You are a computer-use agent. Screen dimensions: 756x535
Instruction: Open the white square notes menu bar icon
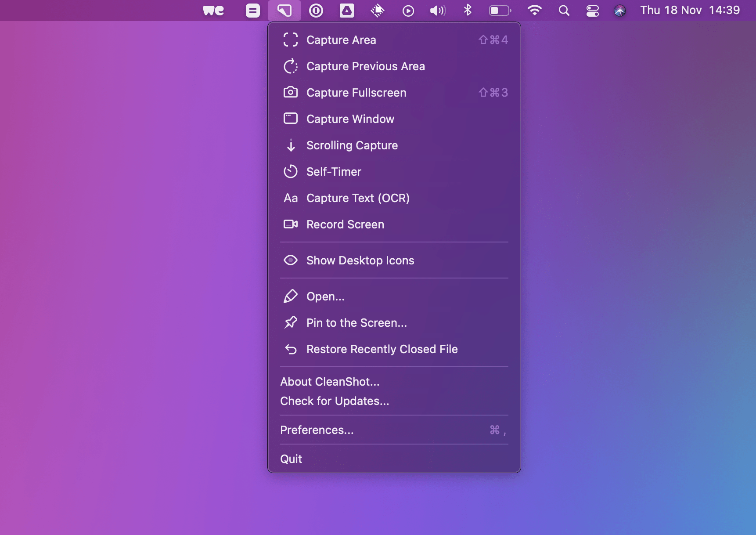click(253, 11)
